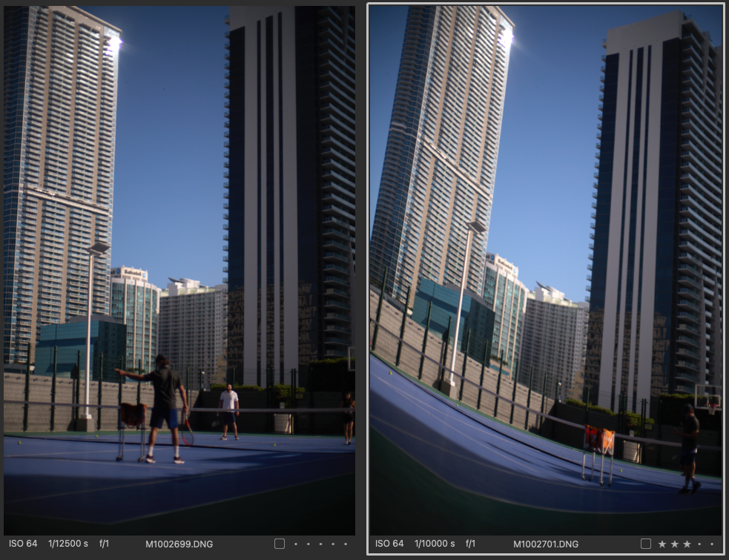Viewport: 729px width, 560px height.
Task: Set three-star rating on M1002699.DNG
Action: pyautogui.click(x=320, y=544)
